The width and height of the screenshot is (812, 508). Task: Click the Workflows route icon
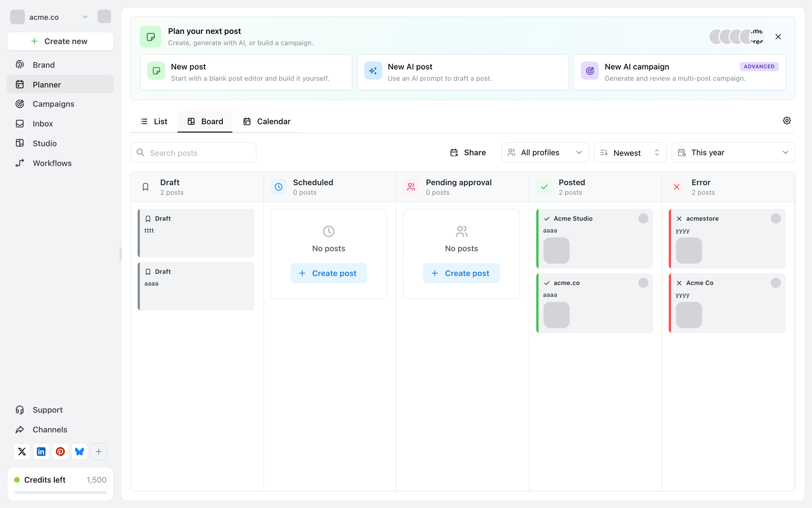tap(20, 163)
